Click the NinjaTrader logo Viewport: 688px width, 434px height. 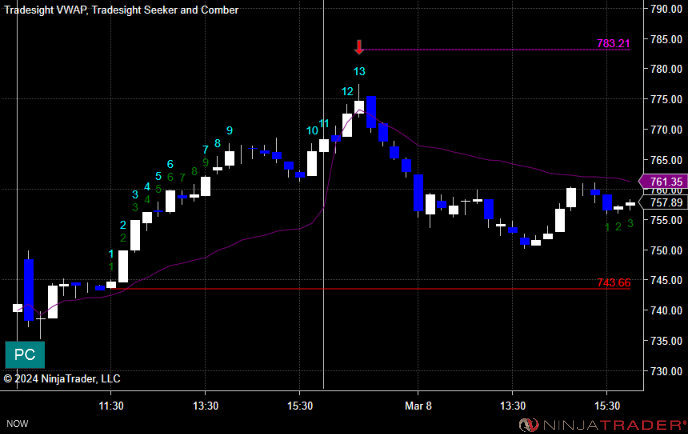click(602, 425)
